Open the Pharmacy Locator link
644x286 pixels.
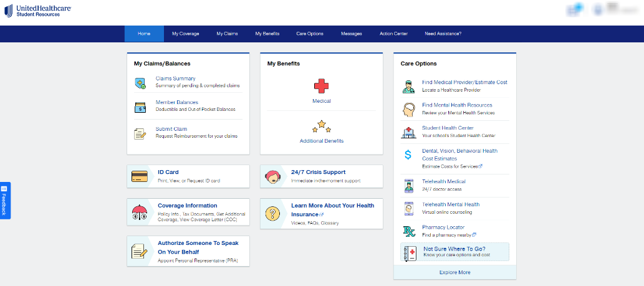[x=444, y=227]
